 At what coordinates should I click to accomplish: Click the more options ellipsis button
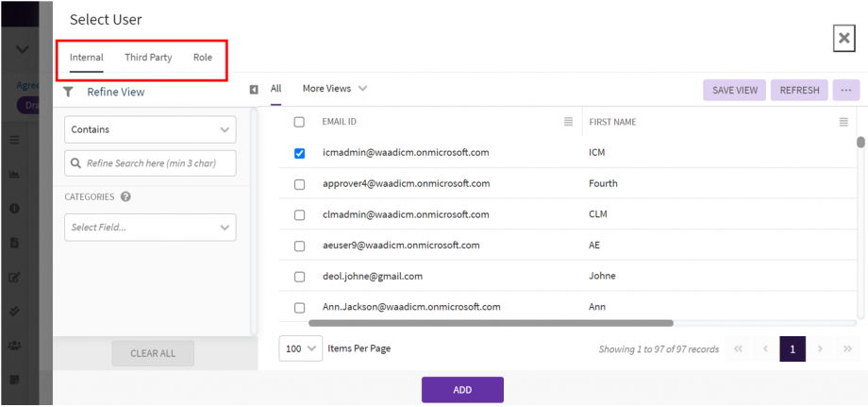click(x=845, y=90)
